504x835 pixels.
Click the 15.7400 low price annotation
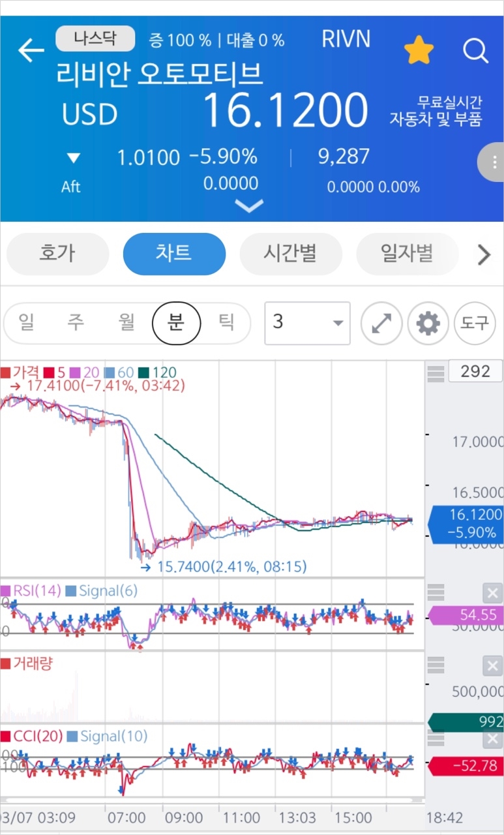coord(224,567)
